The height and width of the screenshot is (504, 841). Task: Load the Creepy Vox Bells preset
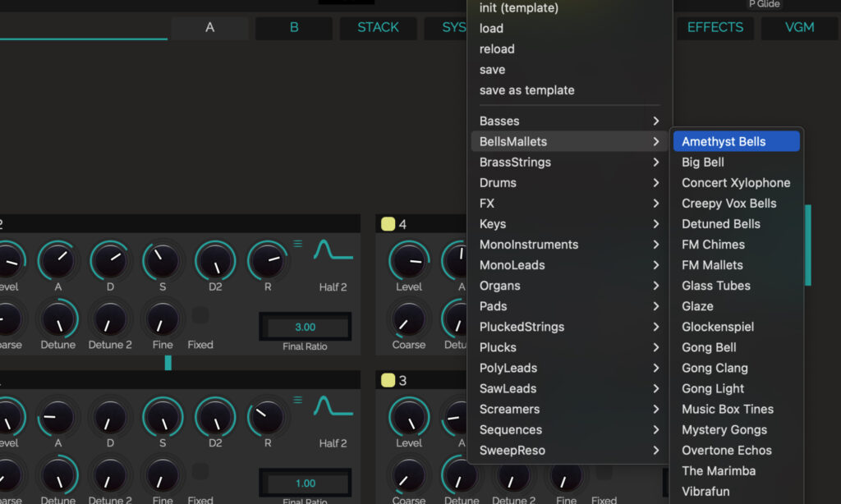pos(737,204)
